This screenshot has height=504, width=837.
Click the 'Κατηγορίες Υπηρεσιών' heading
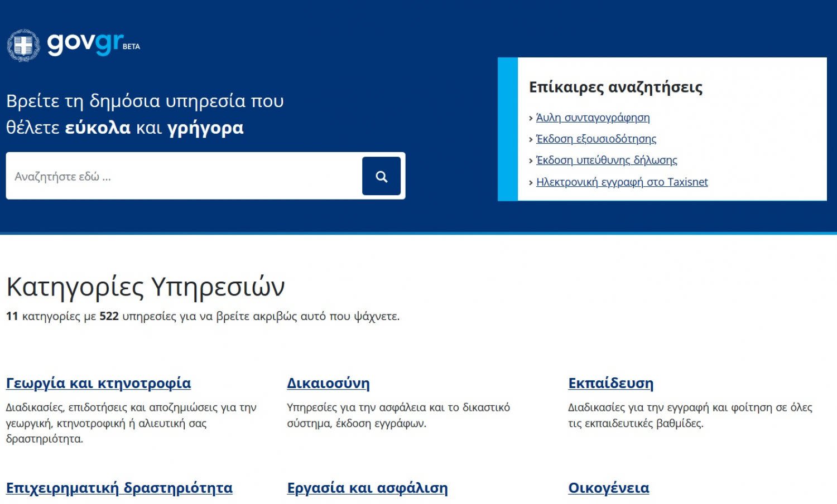click(x=145, y=287)
